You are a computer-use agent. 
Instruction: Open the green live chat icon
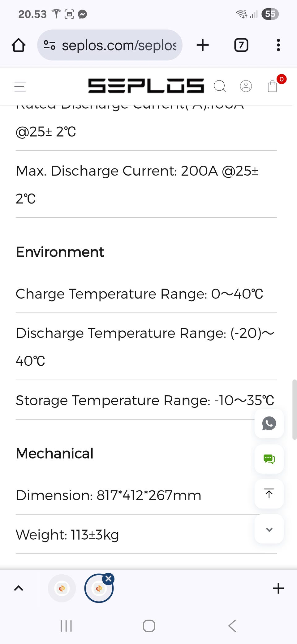[x=269, y=459]
